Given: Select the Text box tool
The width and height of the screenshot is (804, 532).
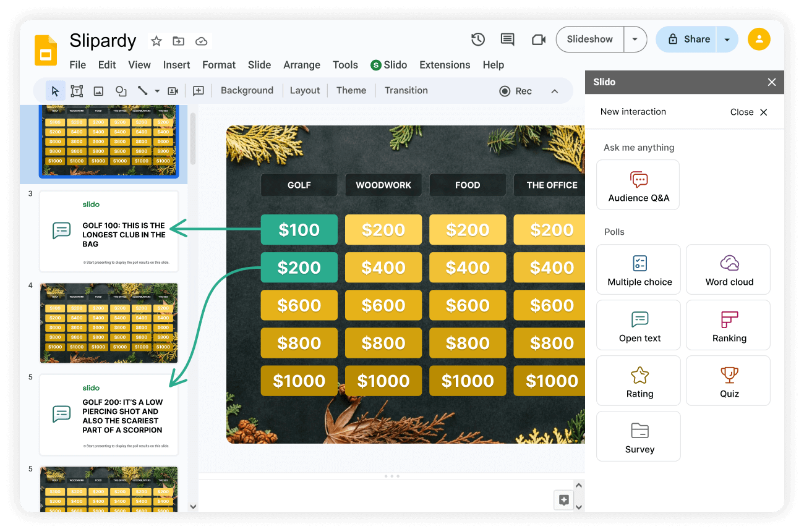Looking at the screenshot, I should [75, 90].
